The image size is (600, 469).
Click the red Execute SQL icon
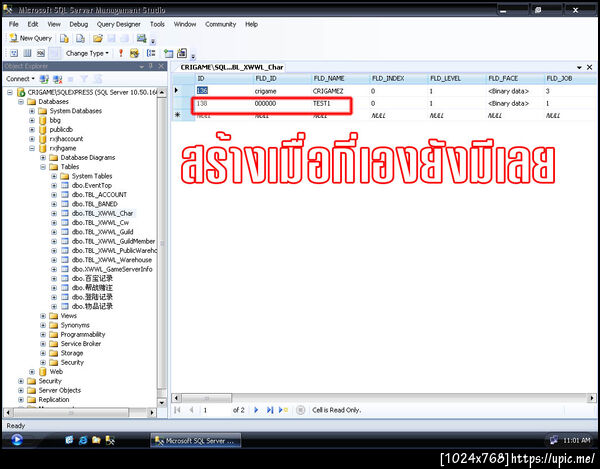[x=121, y=53]
